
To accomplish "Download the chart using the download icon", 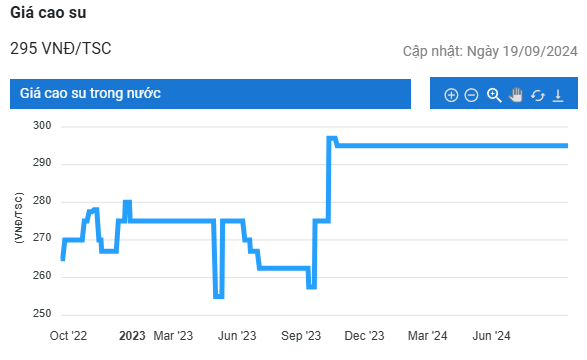I will (558, 95).
